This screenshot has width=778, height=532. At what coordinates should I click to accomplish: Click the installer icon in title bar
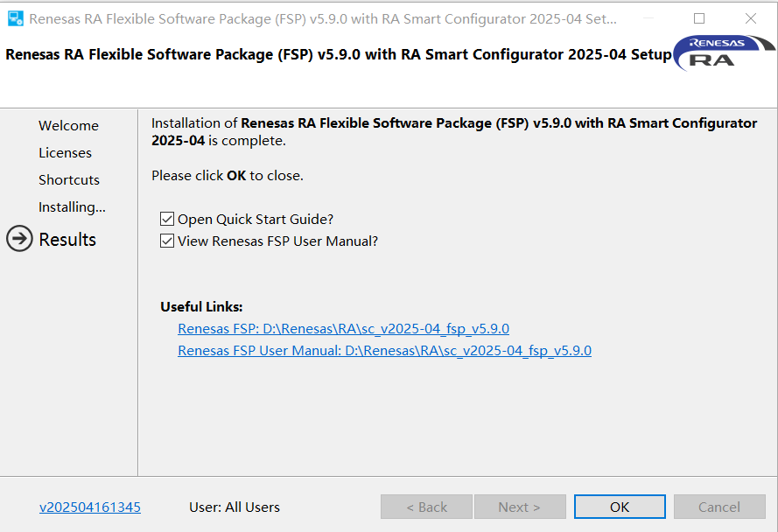tap(15, 18)
